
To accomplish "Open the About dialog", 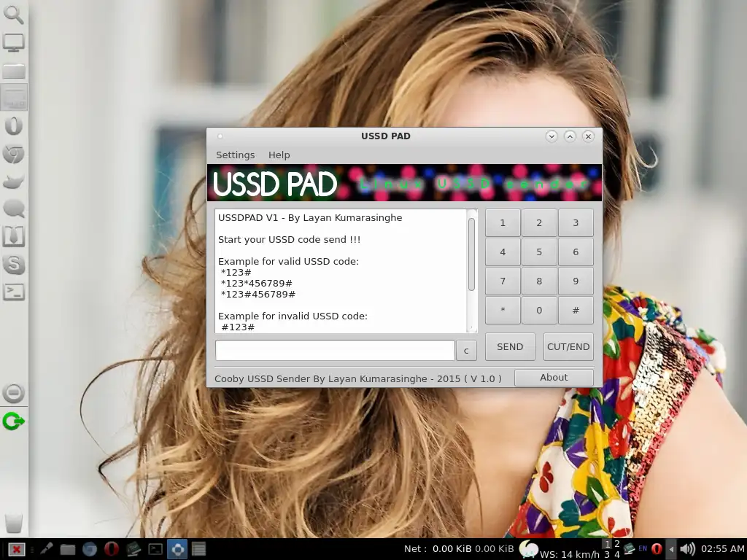I will pyautogui.click(x=554, y=378).
